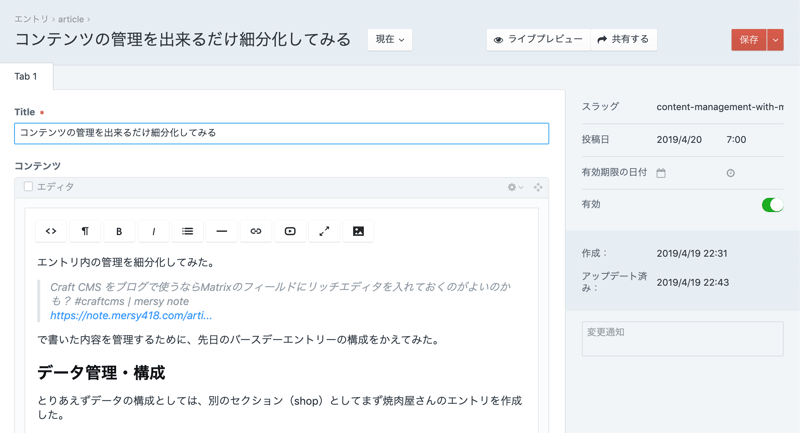Toggle bold formatting in editor

click(119, 231)
